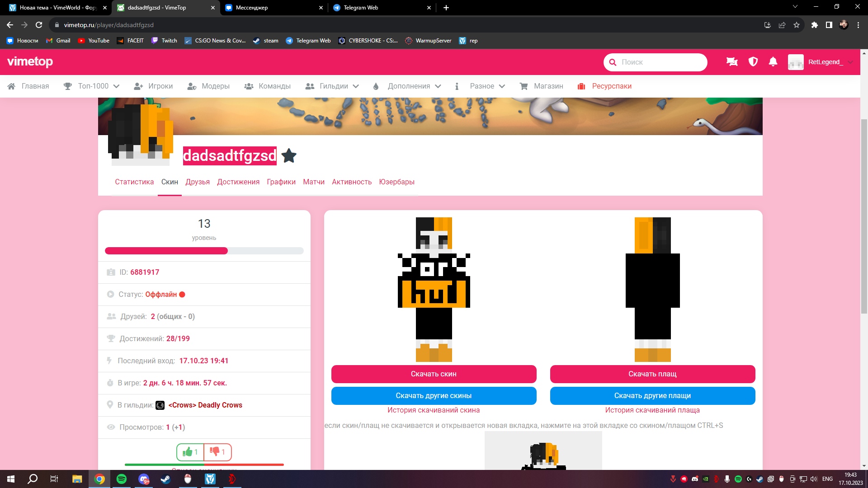
Task: Bookmark this page with star icon
Action: coord(797,25)
